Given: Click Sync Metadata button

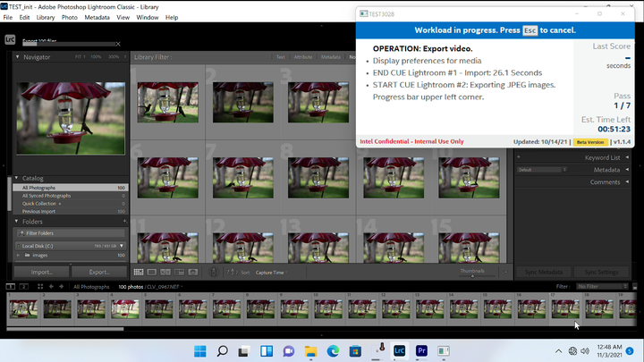Looking at the screenshot, I should [544, 272].
